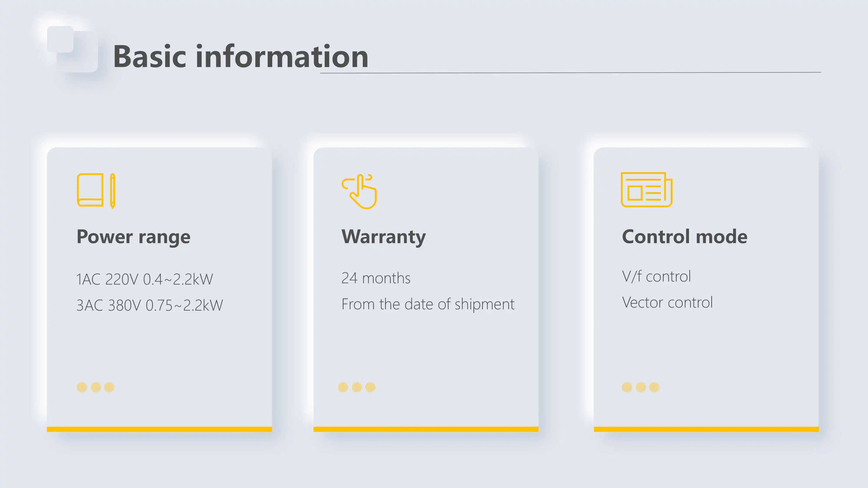868x488 pixels.
Task: Click the Power range heading
Action: coord(133,237)
